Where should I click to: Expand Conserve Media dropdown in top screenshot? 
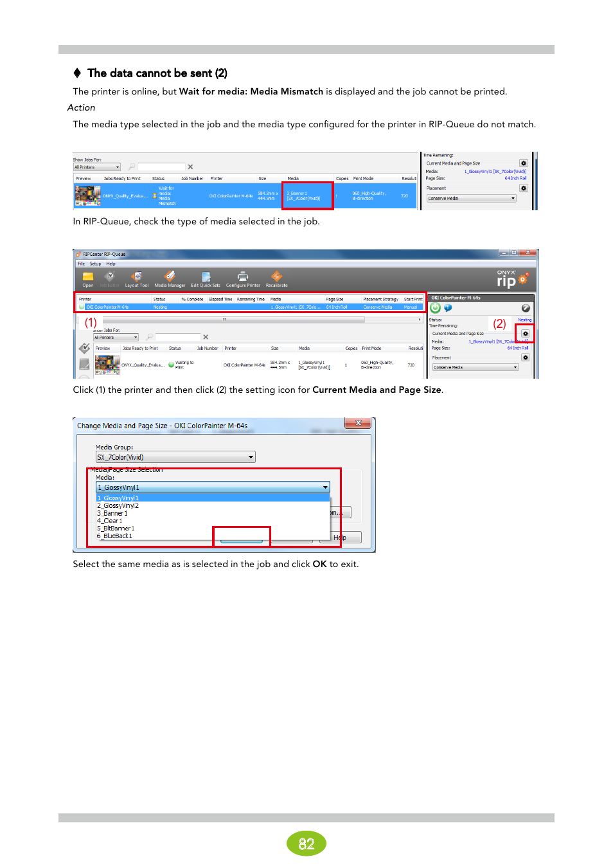point(472,198)
